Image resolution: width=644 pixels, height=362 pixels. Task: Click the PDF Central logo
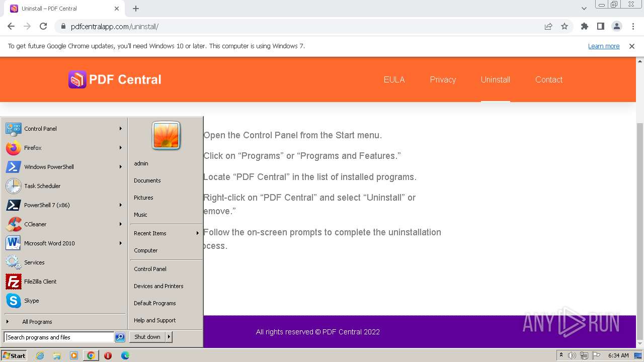(x=115, y=79)
